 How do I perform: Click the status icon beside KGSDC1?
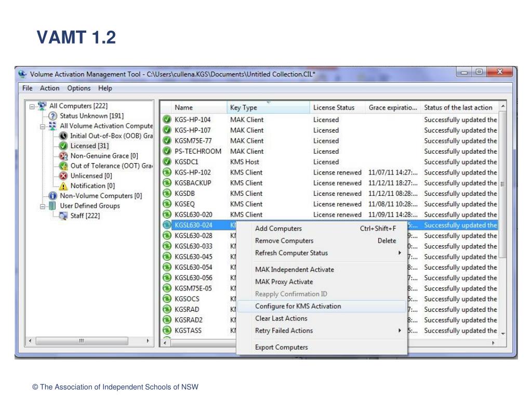tap(167, 162)
